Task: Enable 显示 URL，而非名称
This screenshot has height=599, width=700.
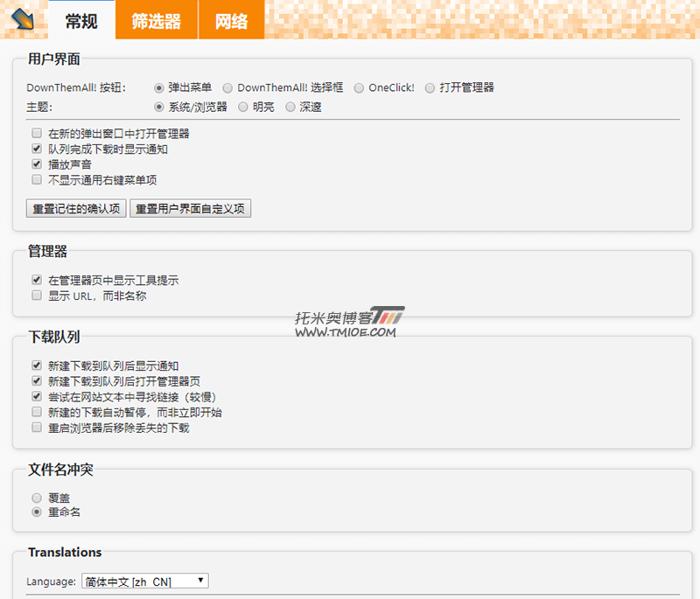Action: pos(36,296)
